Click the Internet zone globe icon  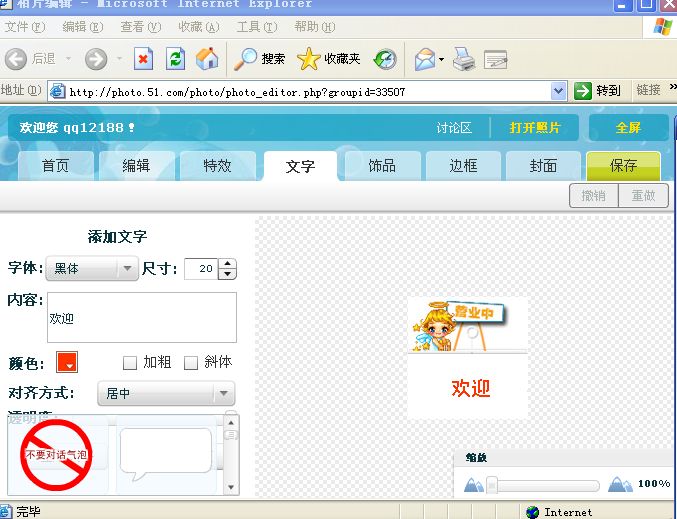[x=532, y=512]
